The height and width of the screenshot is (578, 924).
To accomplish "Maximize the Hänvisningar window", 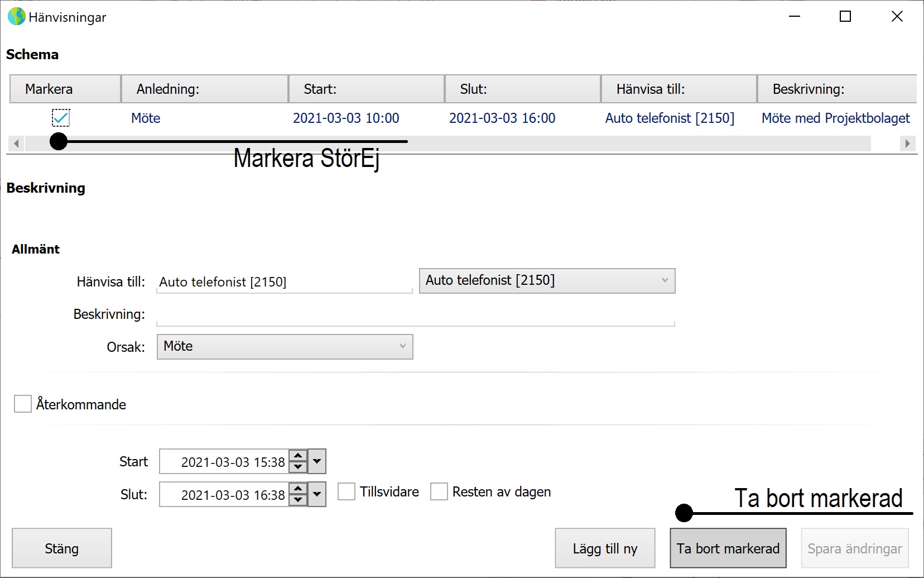I will pyautogui.click(x=845, y=17).
